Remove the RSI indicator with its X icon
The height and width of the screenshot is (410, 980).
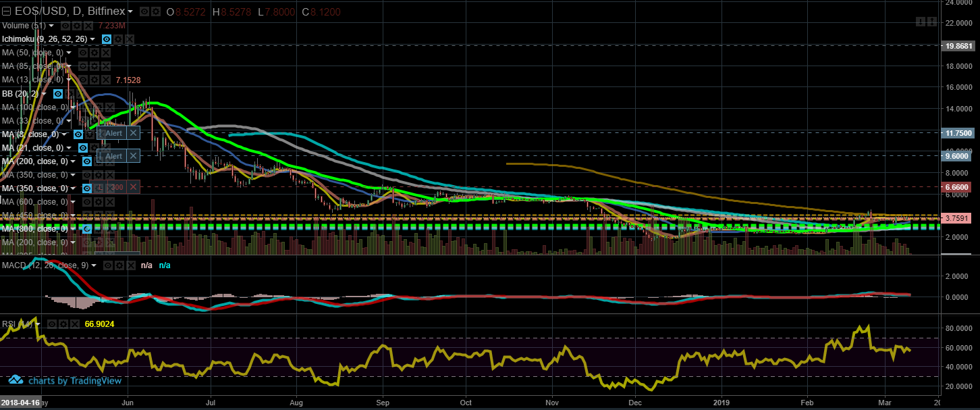click(75, 324)
